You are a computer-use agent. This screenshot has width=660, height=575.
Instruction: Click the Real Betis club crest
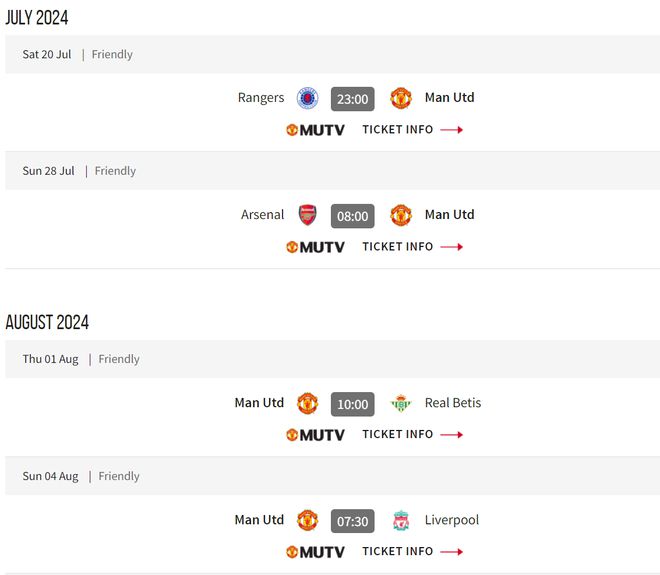401,403
